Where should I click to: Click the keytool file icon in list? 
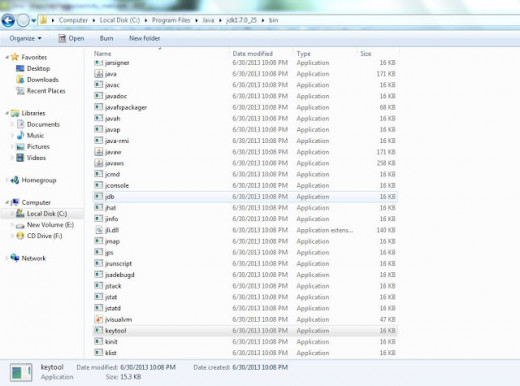[x=98, y=331]
